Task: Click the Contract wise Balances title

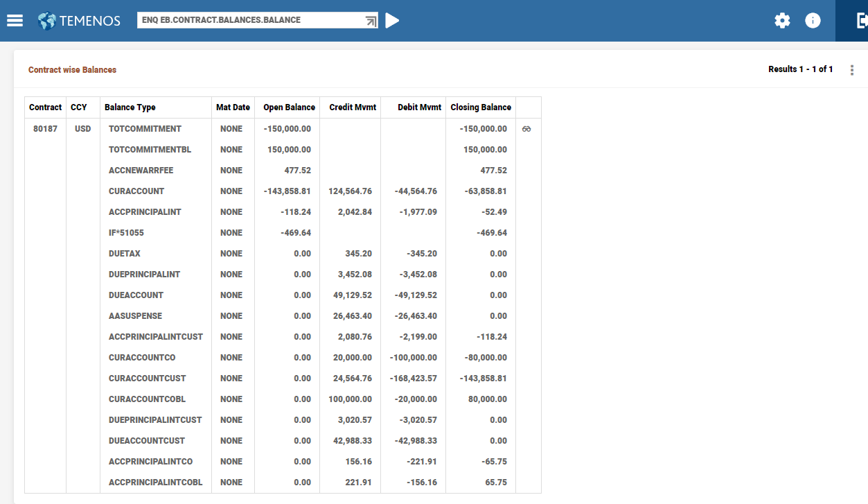Action: pyautogui.click(x=72, y=70)
